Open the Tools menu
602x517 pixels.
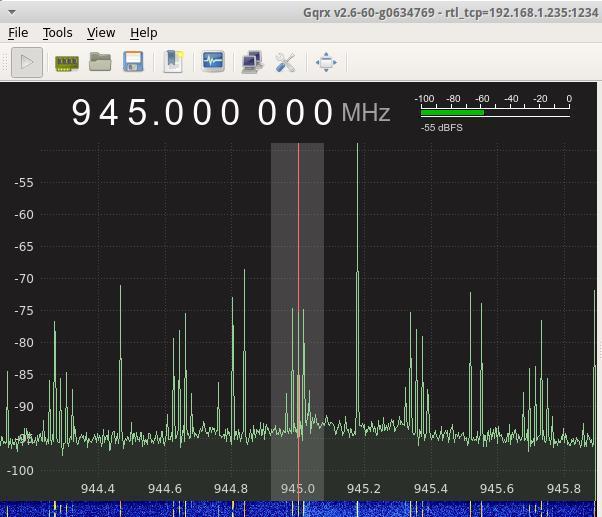(x=57, y=32)
